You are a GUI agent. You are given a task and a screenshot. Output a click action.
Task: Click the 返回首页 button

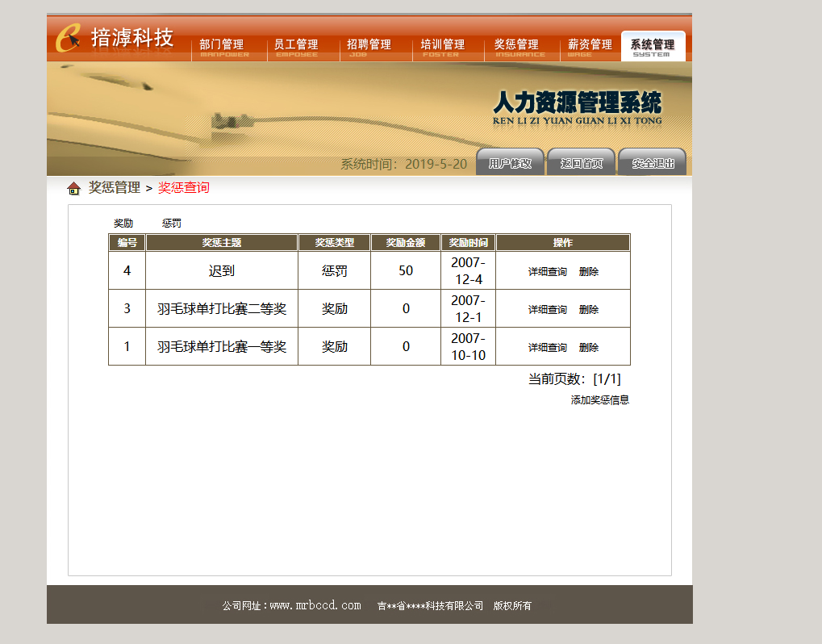(x=582, y=163)
